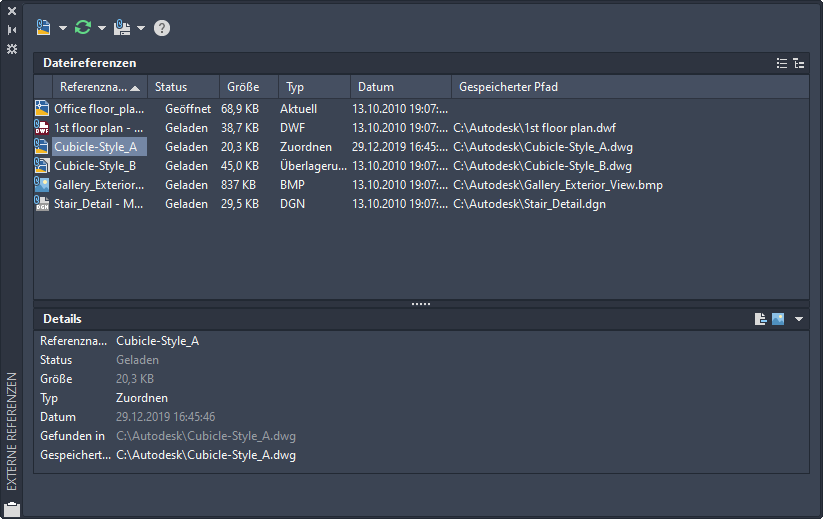Click the change path icon

tap(121, 28)
